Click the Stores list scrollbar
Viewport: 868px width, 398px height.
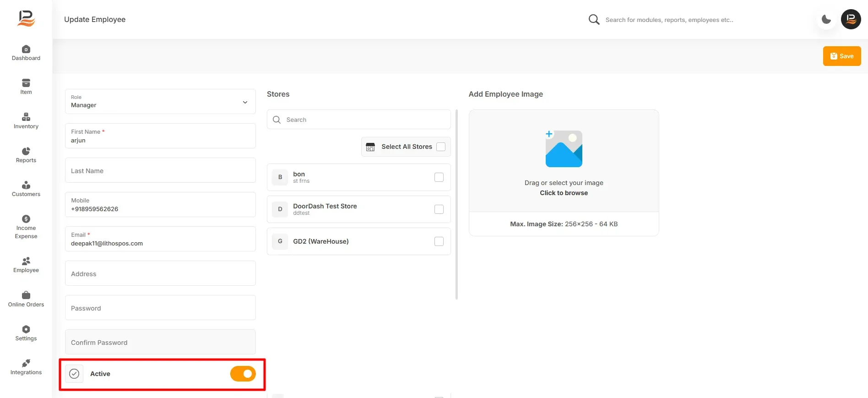click(x=456, y=204)
